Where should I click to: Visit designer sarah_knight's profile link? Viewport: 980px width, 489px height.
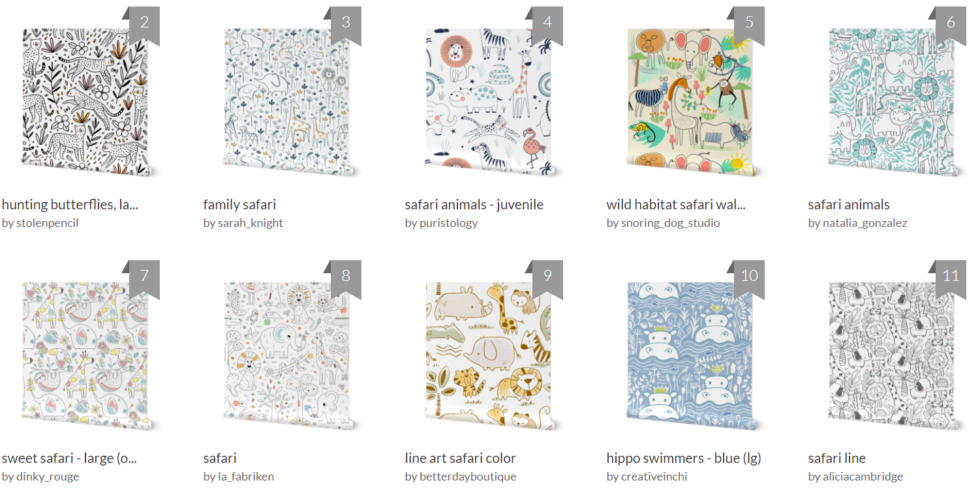243,223
